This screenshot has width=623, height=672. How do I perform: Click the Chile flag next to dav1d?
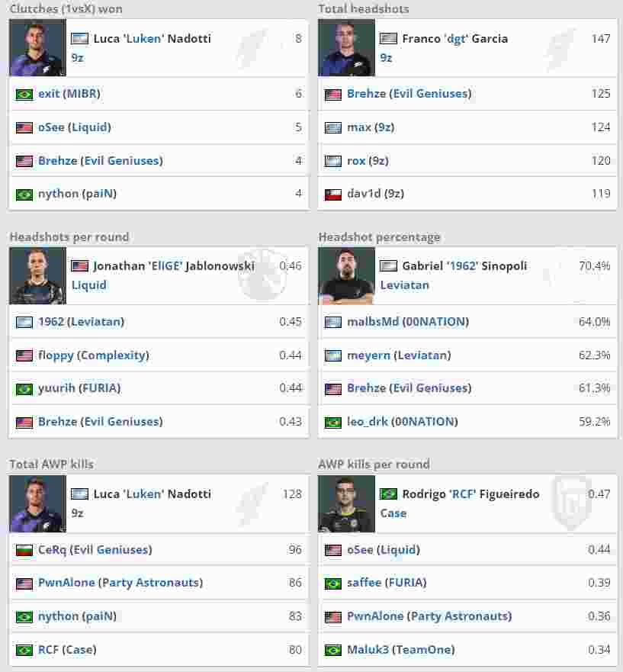[333, 195]
